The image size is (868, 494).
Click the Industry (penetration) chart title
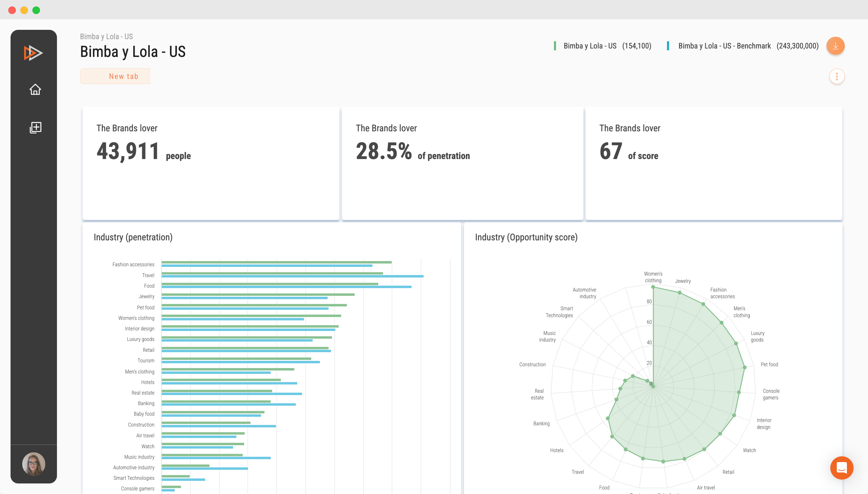pos(133,237)
